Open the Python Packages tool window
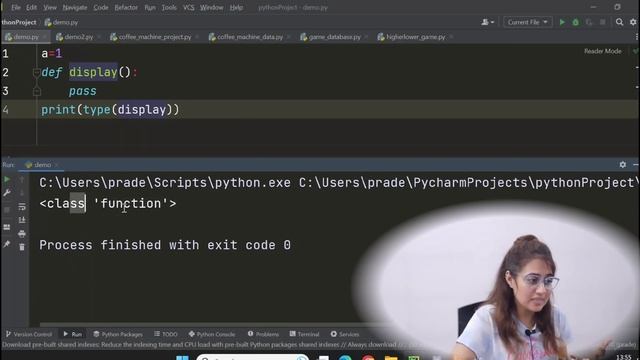640x360 pixels. (118, 334)
